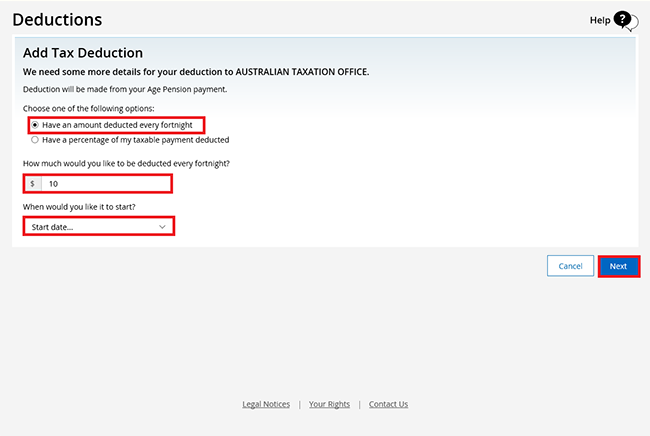The height and width of the screenshot is (436, 650).
Task: Click the 'Add Tax Deduction' heading
Action: pos(83,53)
